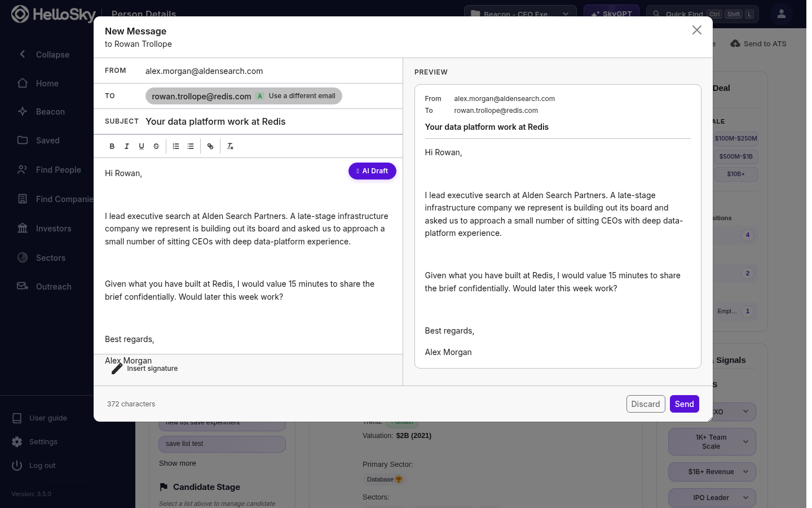This screenshot has width=812, height=508.
Task: Click into the message body text
Action: (248, 256)
